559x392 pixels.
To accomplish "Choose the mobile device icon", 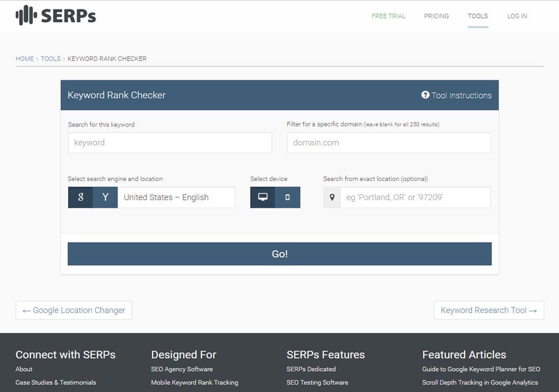I will click(288, 197).
